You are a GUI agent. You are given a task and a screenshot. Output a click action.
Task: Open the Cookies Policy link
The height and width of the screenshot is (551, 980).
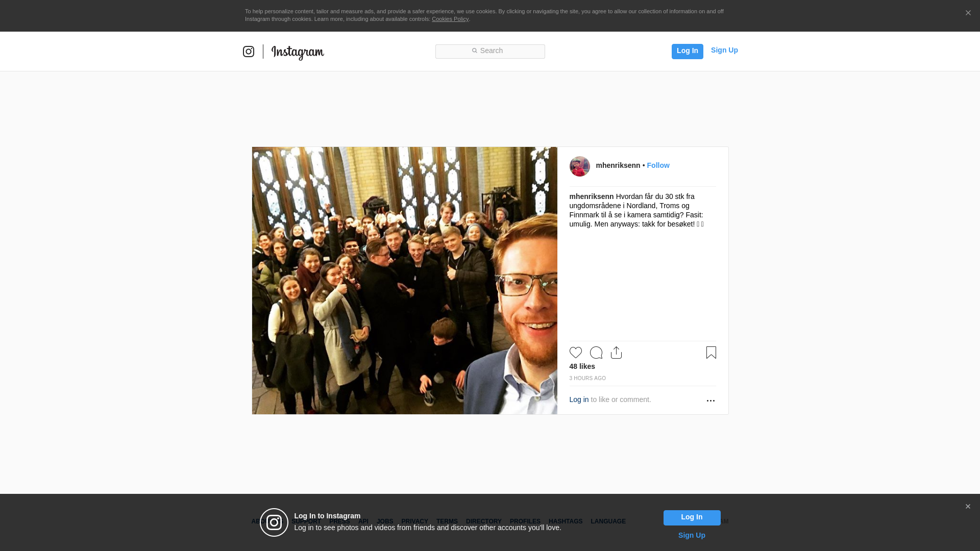point(450,19)
